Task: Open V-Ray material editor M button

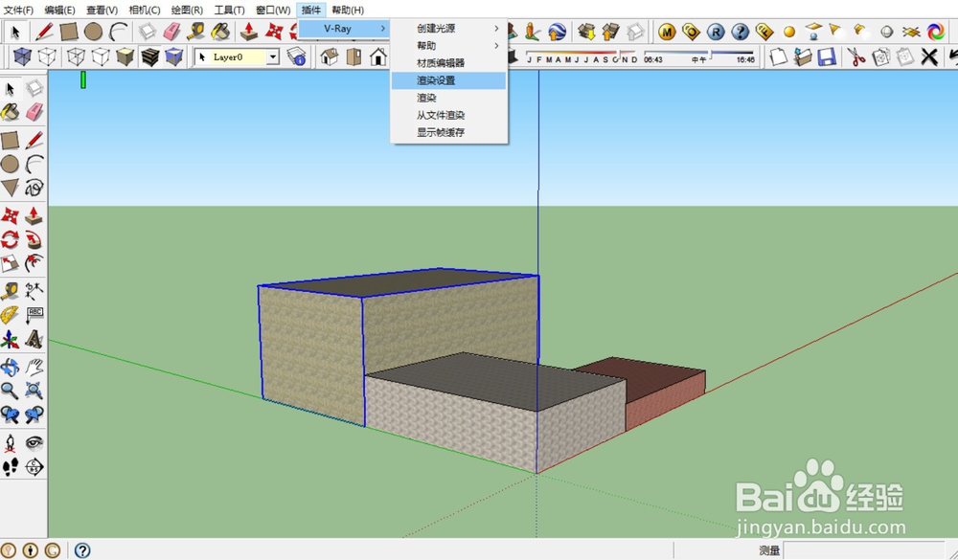Action: point(667,32)
